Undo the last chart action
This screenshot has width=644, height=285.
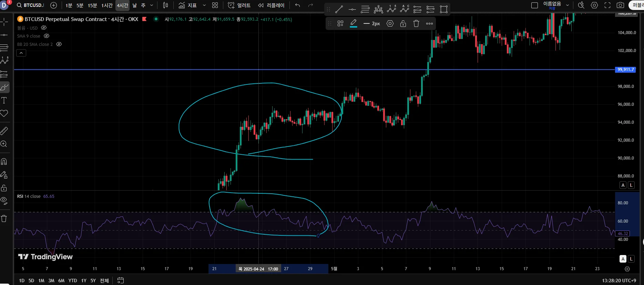(x=298, y=5)
